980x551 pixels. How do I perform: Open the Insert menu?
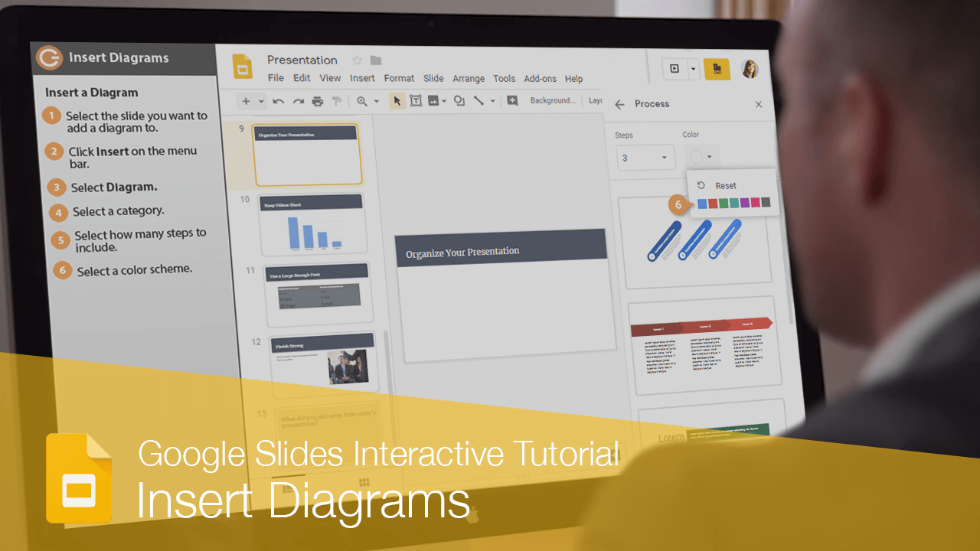coord(362,78)
